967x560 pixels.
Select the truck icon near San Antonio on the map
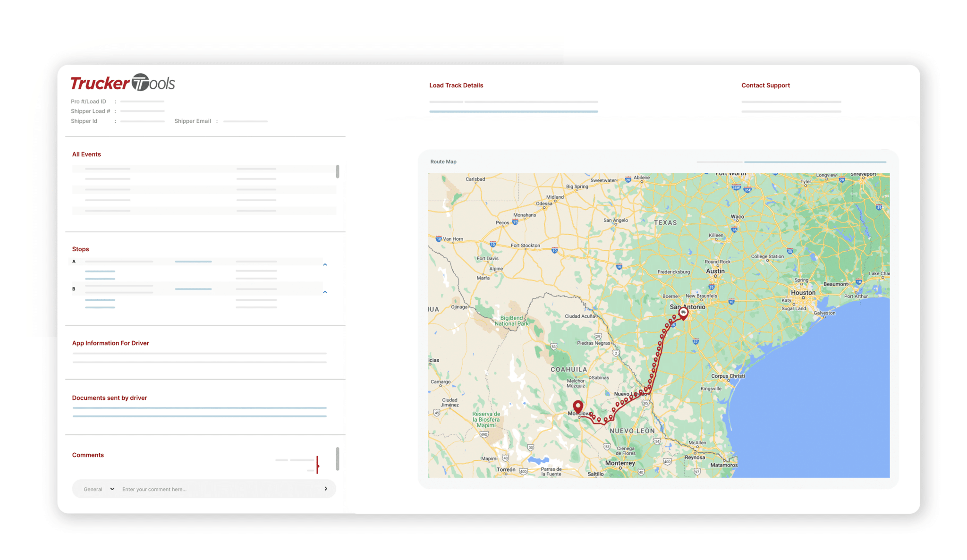click(x=683, y=313)
